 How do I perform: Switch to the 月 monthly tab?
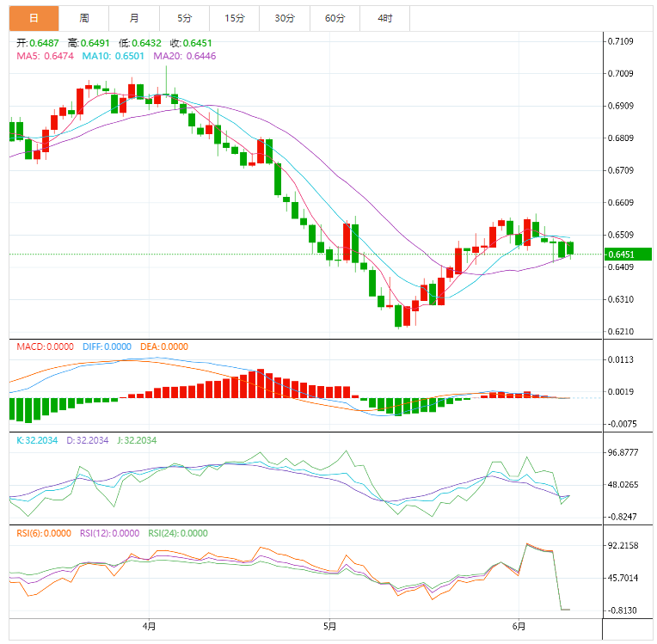(x=134, y=18)
